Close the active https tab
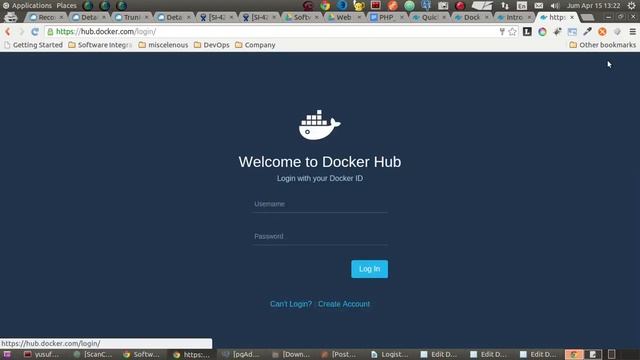The height and width of the screenshot is (360, 640). point(572,18)
